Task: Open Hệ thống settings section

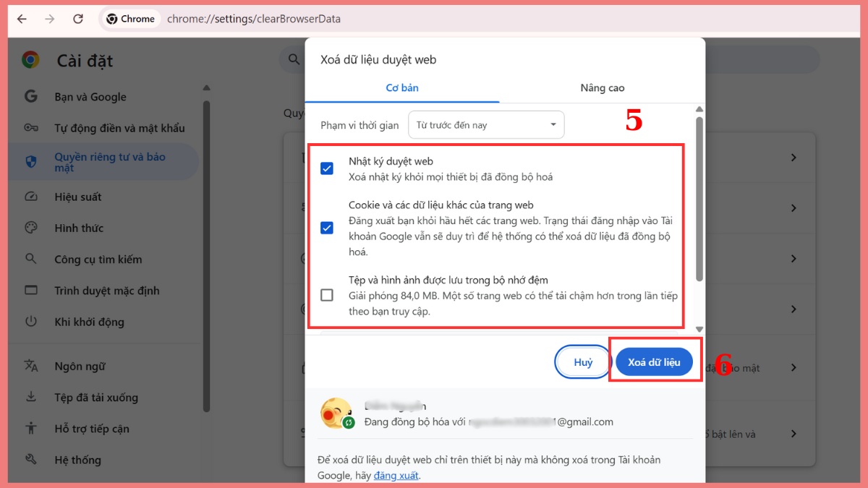Action: coord(77,459)
